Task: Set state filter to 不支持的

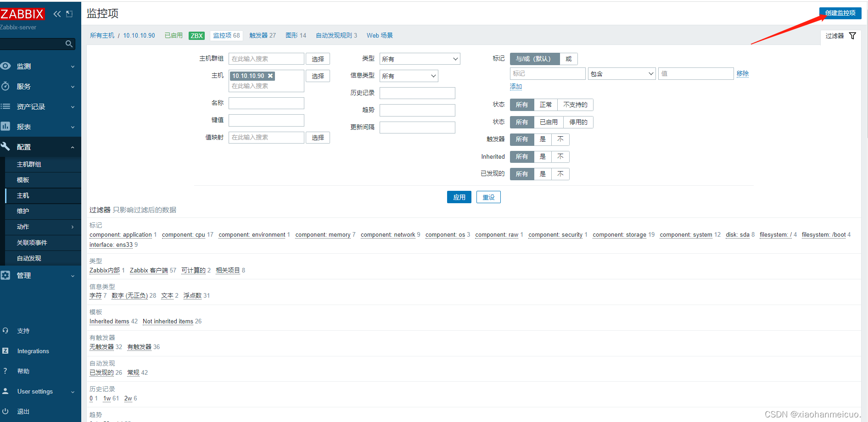Action: point(575,105)
